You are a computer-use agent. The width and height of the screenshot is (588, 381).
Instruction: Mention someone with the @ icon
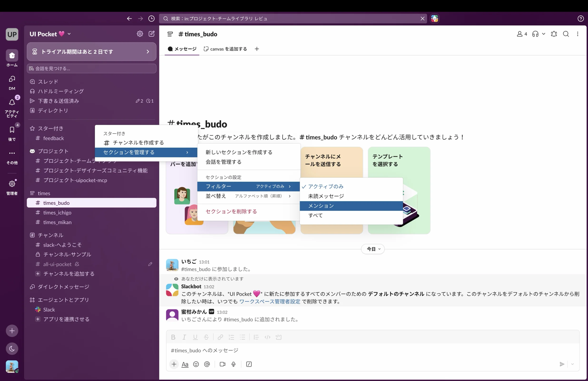coord(207,364)
